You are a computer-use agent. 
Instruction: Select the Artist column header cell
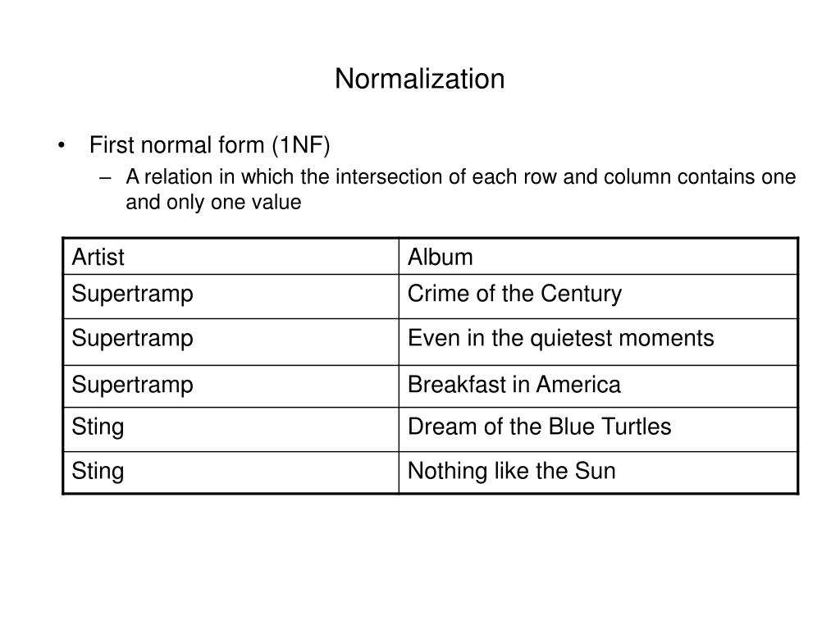pyautogui.click(x=231, y=257)
